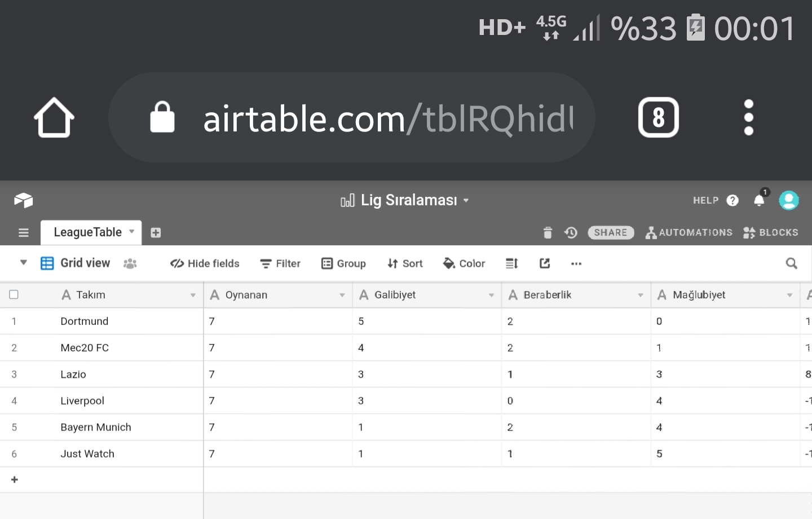Click the Airtable home logo
The image size is (812, 519).
tap(24, 200)
